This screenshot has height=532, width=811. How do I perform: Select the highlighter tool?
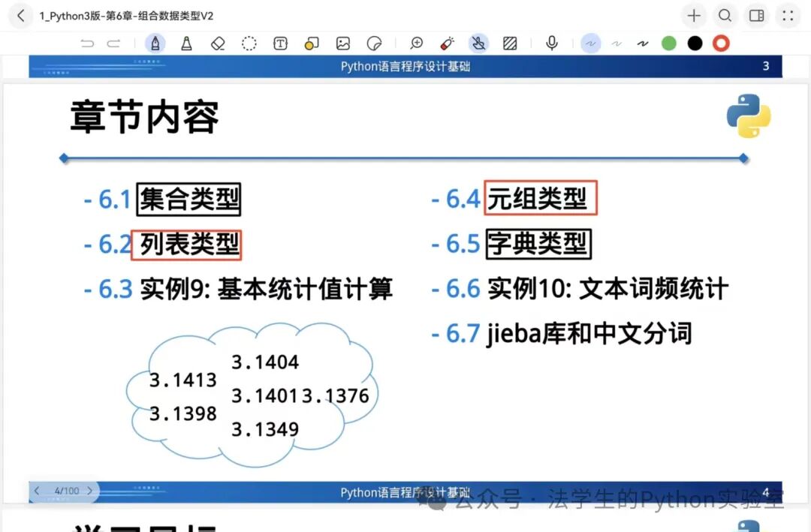pyautogui.click(x=186, y=44)
